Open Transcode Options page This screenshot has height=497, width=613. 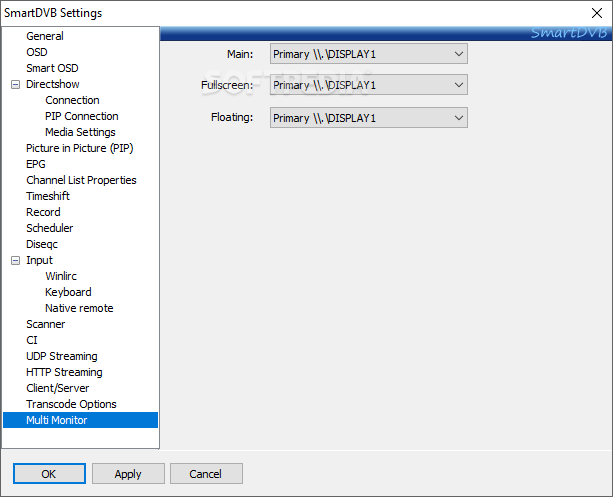[x=71, y=404]
